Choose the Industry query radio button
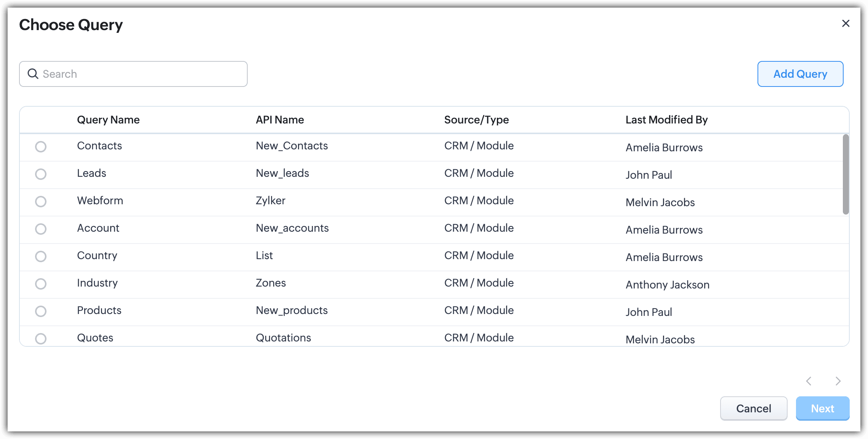 coord(41,284)
